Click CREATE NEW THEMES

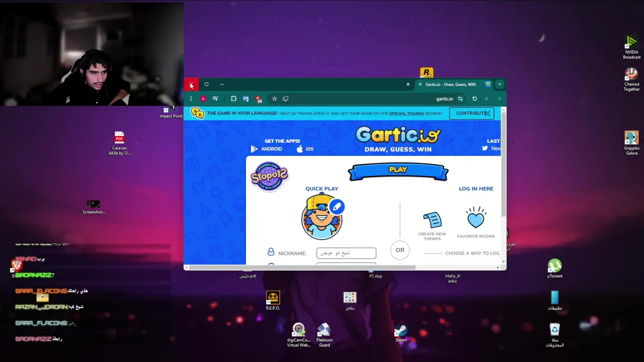[x=432, y=226]
